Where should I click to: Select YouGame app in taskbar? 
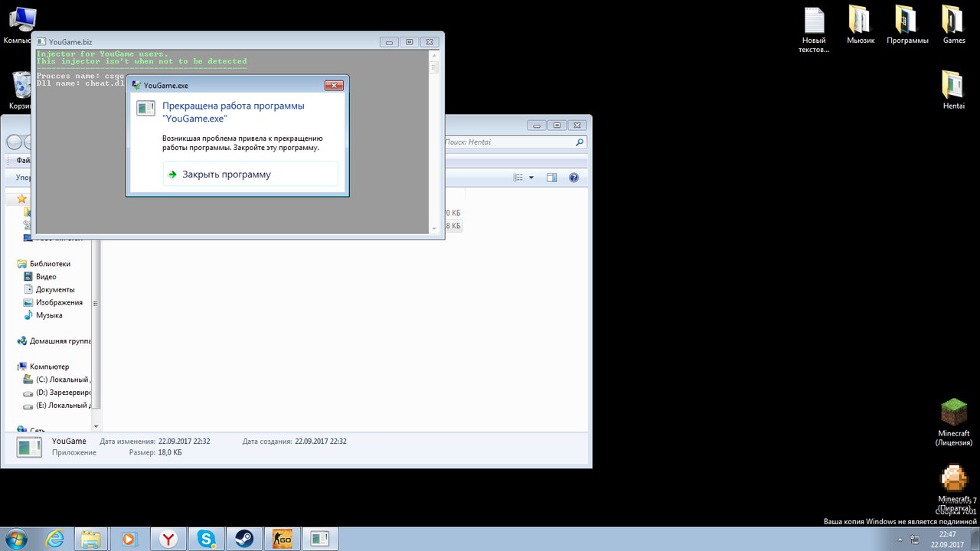321,539
